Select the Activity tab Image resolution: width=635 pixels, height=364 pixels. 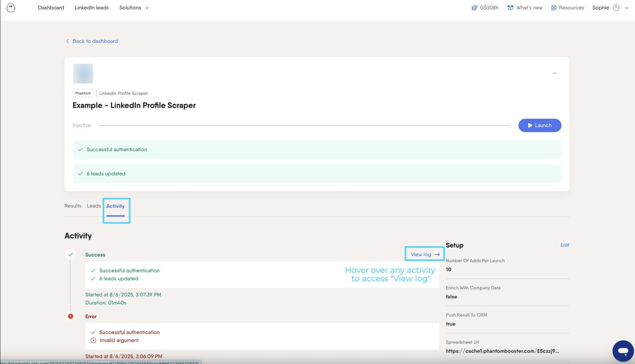click(115, 206)
